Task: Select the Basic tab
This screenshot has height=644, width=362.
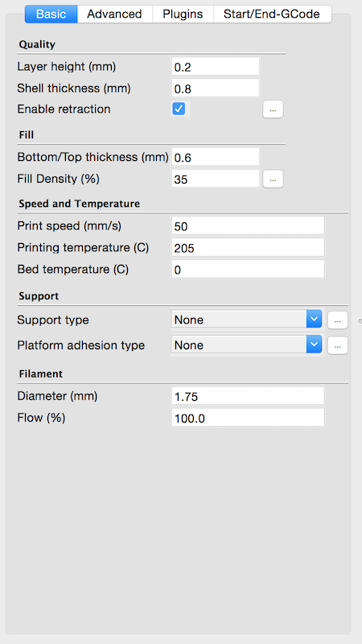Action: [x=51, y=14]
